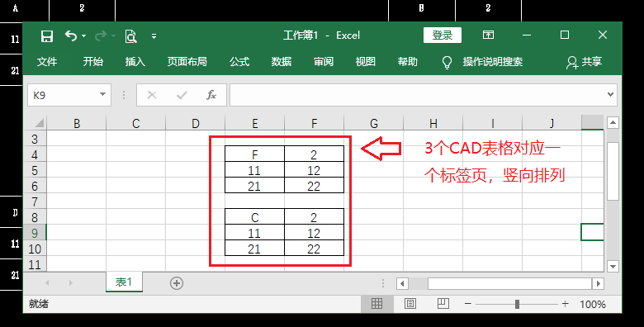Click the Print Preview icon
Image resolution: width=644 pixels, height=327 pixels.
click(x=130, y=36)
